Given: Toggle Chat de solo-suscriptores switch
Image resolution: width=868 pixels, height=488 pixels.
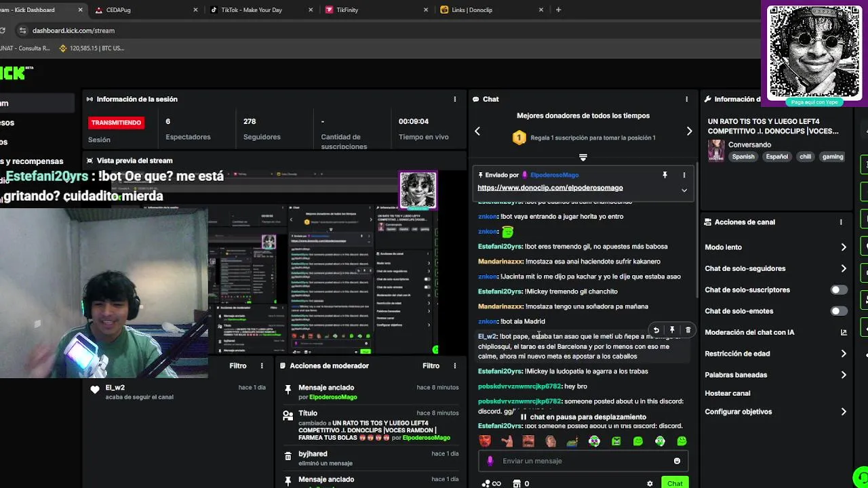Looking at the screenshot, I should (839, 289).
